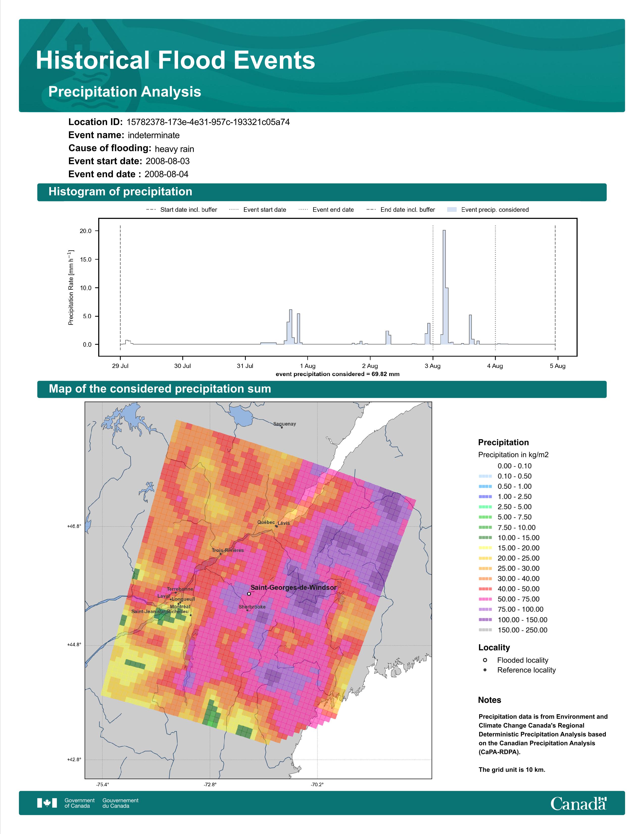Click End date incl. buffer legend entry
This screenshot has height=834, width=644.
(401, 210)
